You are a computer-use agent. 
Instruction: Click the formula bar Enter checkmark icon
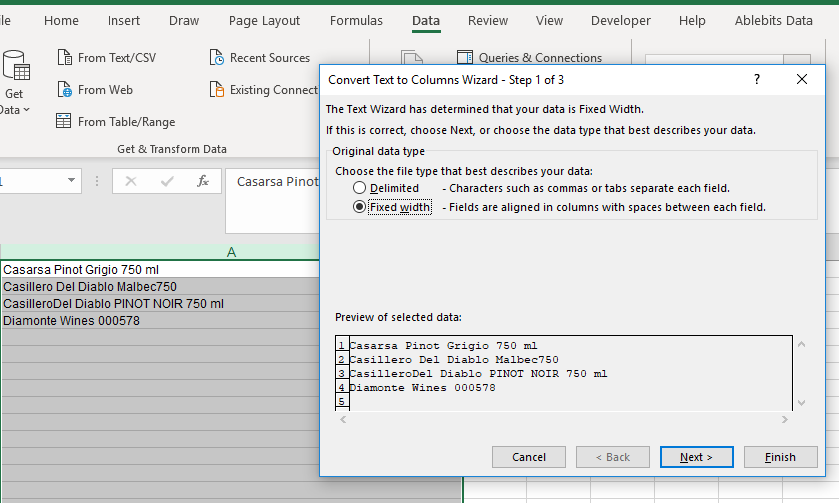(x=167, y=181)
